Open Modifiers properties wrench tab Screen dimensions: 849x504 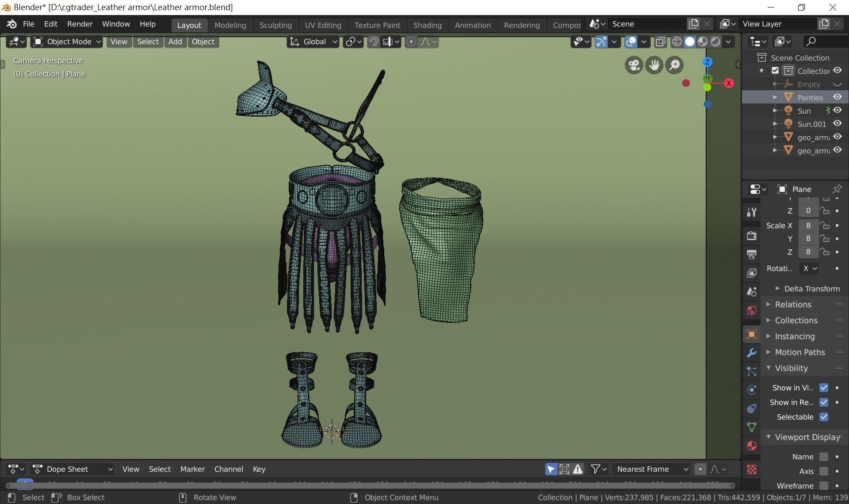[752, 352]
